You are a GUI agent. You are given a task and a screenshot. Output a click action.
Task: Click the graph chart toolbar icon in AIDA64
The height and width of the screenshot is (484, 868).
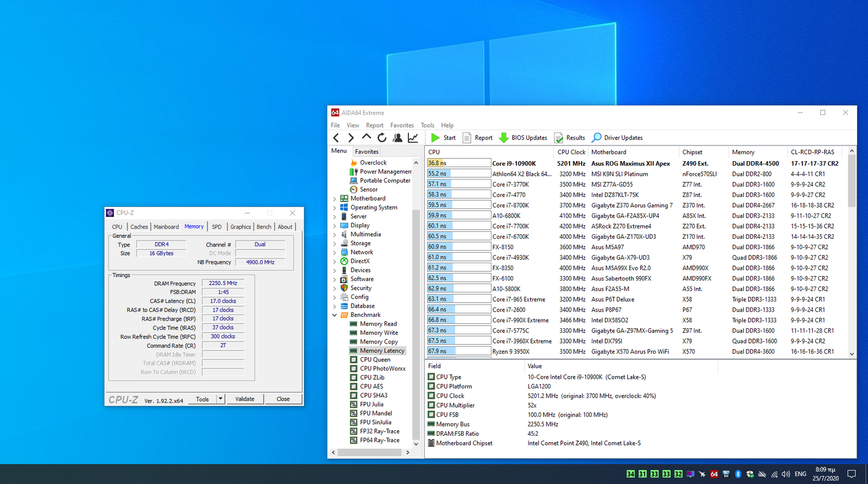(413, 138)
